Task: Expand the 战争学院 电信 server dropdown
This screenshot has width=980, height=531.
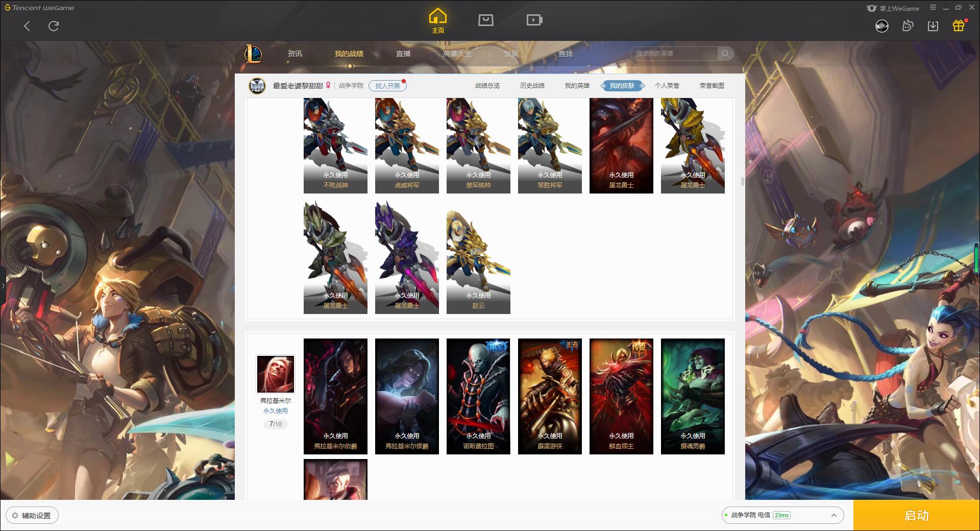Action: (x=782, y=515)
